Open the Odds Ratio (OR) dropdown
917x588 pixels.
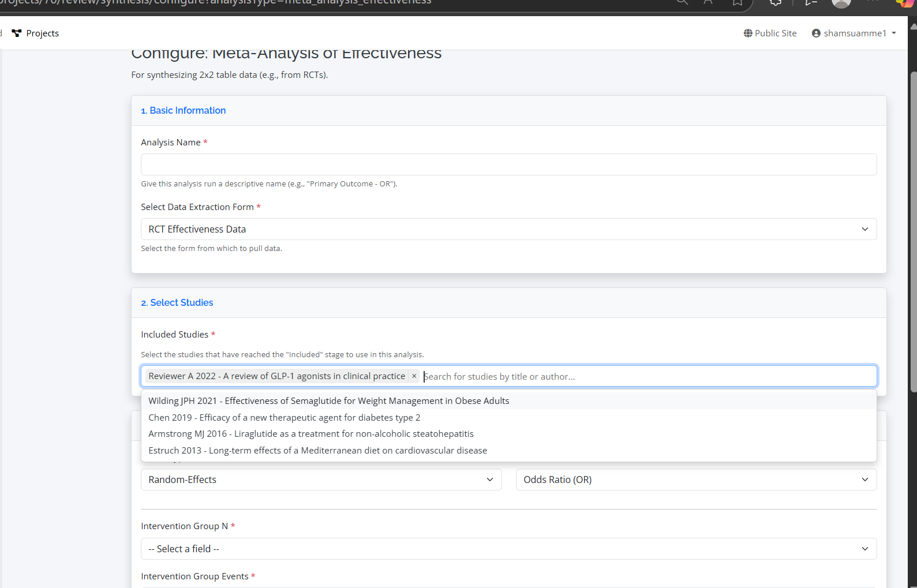[x=696, y=480]
